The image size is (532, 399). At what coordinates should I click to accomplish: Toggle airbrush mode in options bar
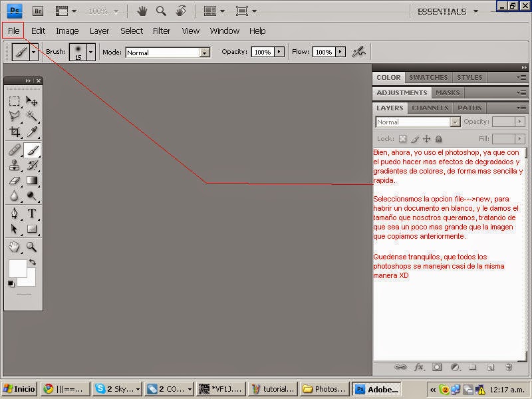358,52
